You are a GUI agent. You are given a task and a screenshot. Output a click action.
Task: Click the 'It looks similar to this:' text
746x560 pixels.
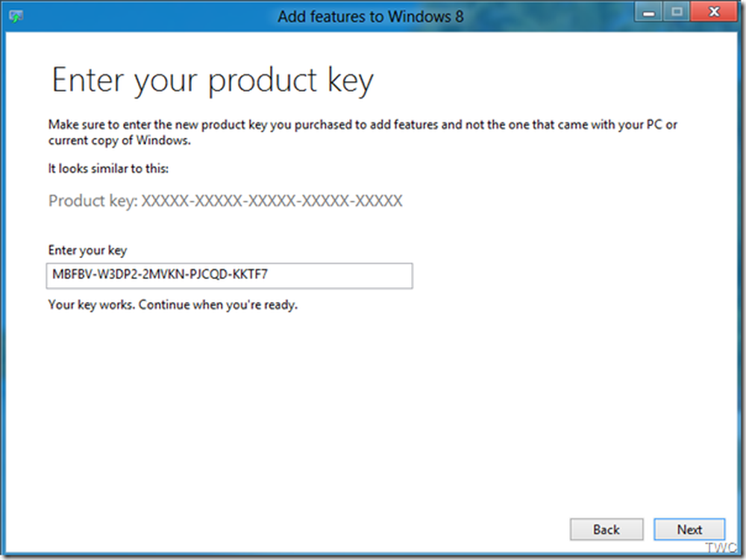click(x=109, y=169)
